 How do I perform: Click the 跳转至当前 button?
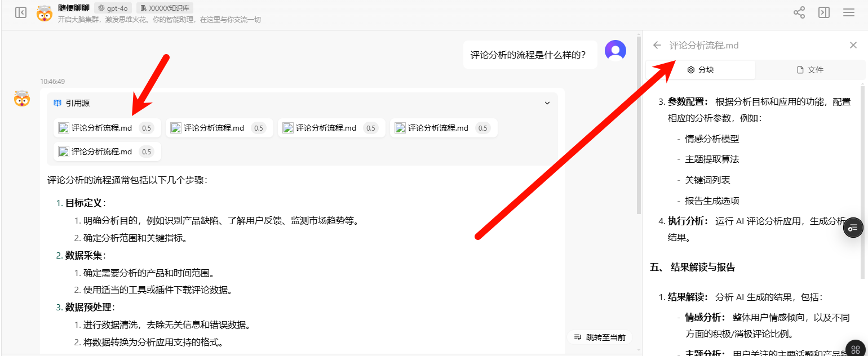(x=600, y=337)
